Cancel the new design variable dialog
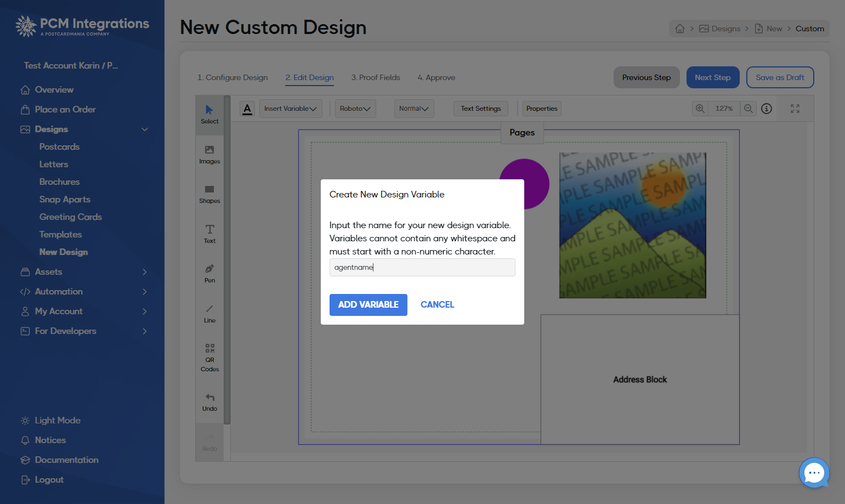845x504 pixels. pos(438,305)
